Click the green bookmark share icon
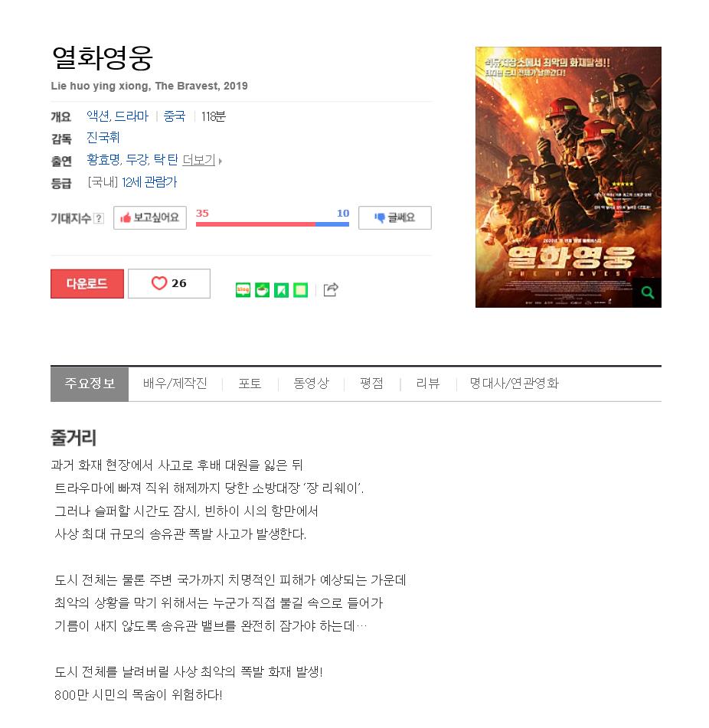709x728 pixels. click(x=281, y=290)
